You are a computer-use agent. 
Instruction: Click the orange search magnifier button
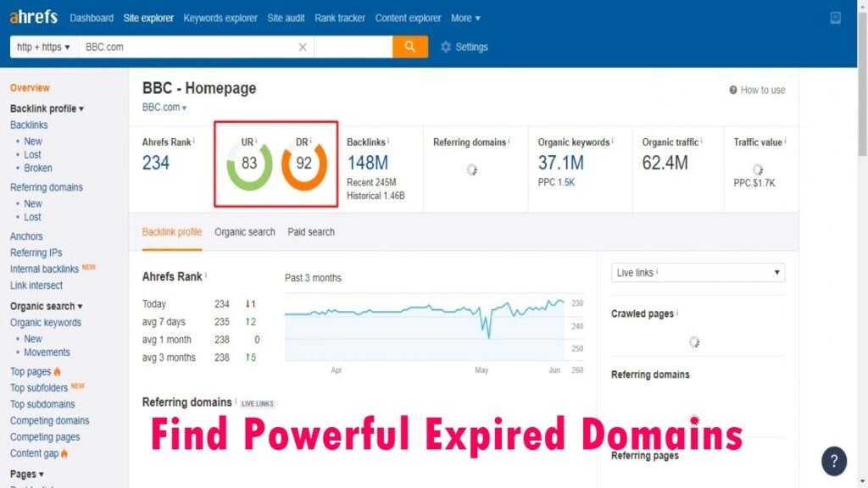[409, 47]
